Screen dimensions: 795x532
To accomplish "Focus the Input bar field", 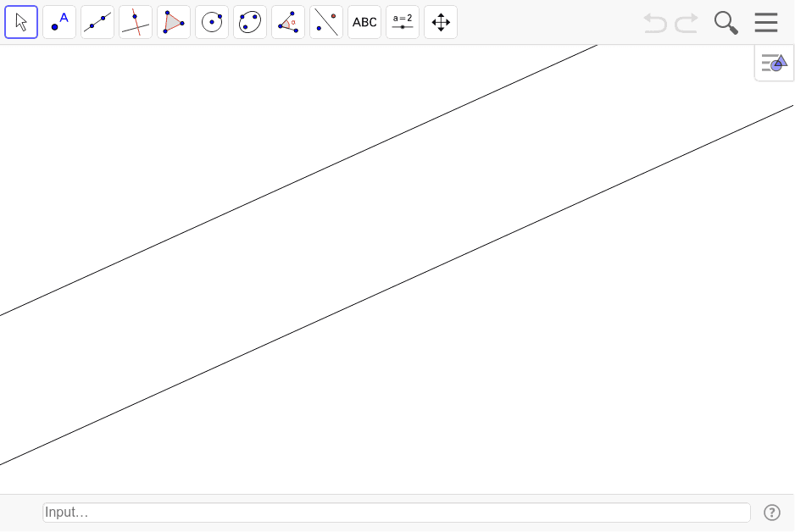I will click(397, 513).
